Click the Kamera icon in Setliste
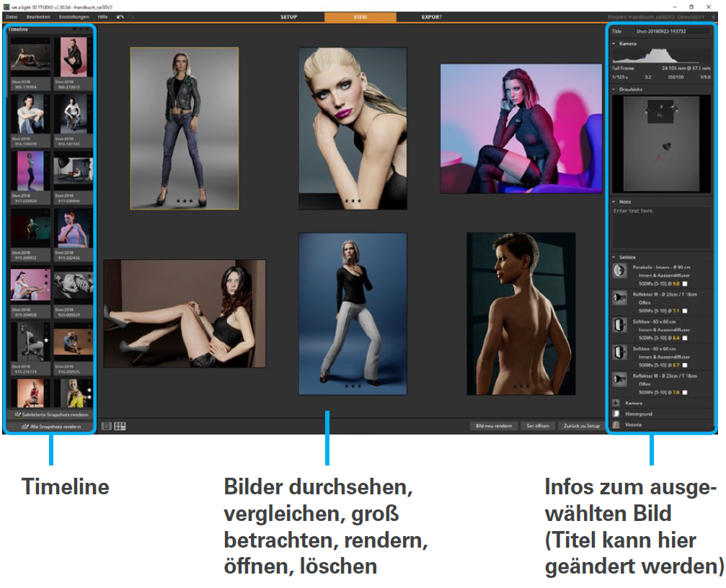Image resolution: width=726 pixels, height=588 pixels. [616, 404]
